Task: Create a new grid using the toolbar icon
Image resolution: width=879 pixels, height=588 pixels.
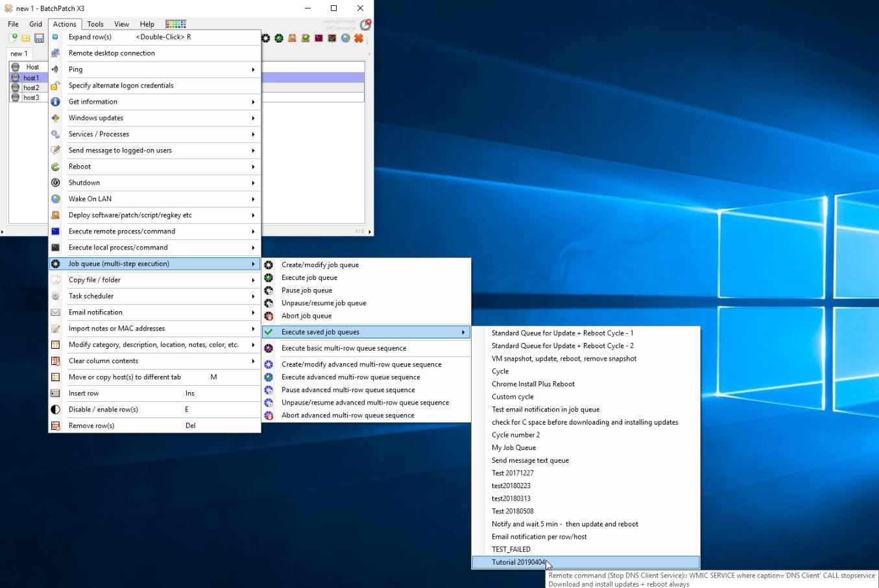Action: 12,38
